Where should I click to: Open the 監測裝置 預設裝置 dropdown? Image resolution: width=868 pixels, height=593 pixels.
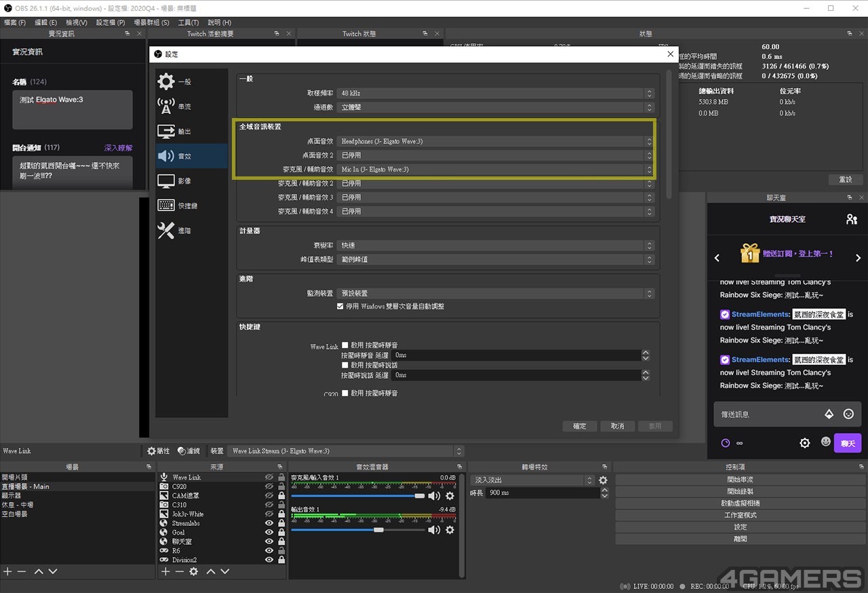[x=496, y=293]
